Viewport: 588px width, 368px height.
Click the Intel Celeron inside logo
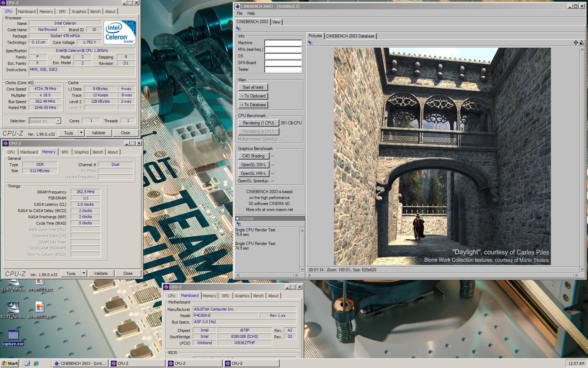pyautogui.click(x=120, y=32)
